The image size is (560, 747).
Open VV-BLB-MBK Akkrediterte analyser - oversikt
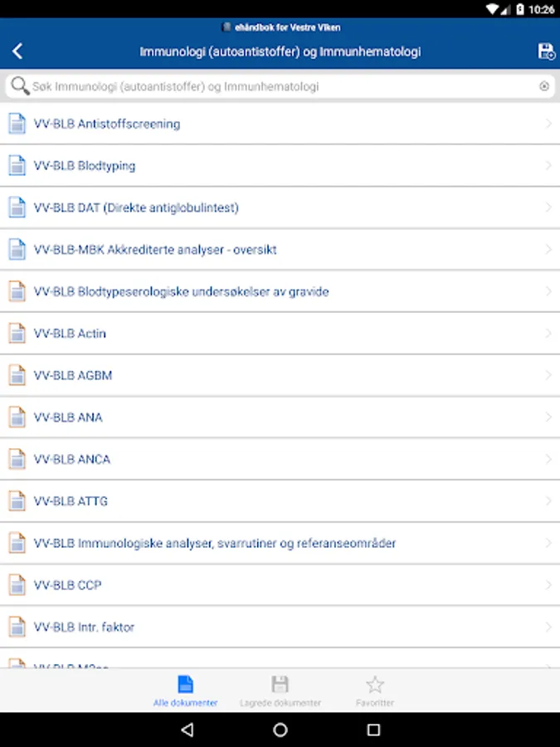pos(155,250)
